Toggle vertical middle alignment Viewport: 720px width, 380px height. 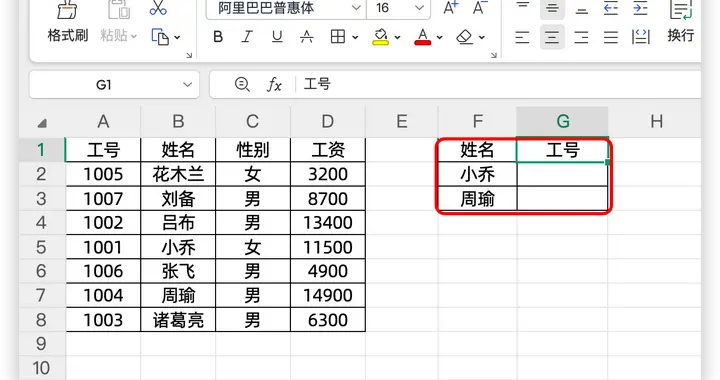coord(552,8)
